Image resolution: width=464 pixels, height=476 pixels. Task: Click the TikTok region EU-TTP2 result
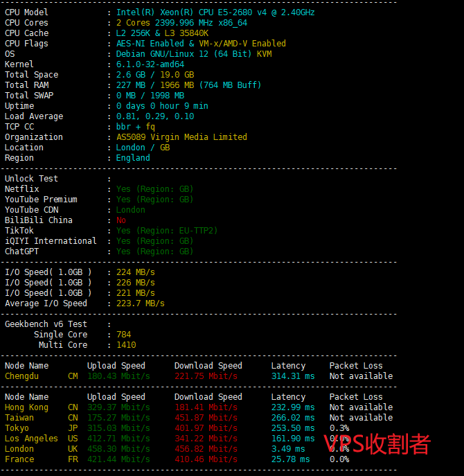pyautogui.click(x=167, y=231)
